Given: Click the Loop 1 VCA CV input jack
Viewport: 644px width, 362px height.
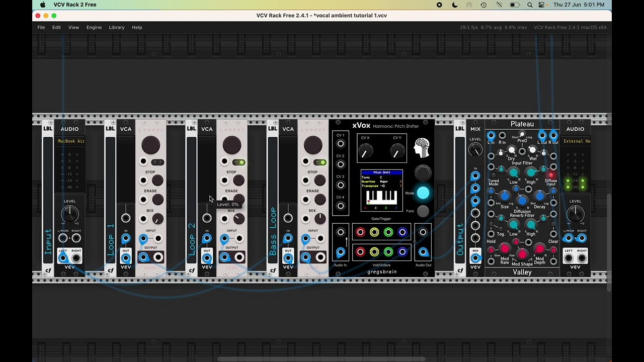Looking at the screenshot, I should point(126,218).
